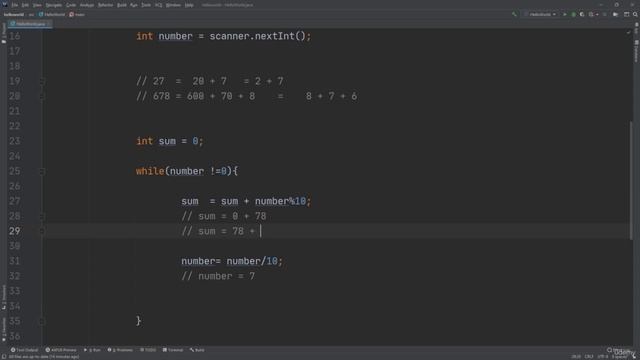Click the helloworld project breadcrumb
The width and height of the screenshot is (640, 360).
point(14,14)
